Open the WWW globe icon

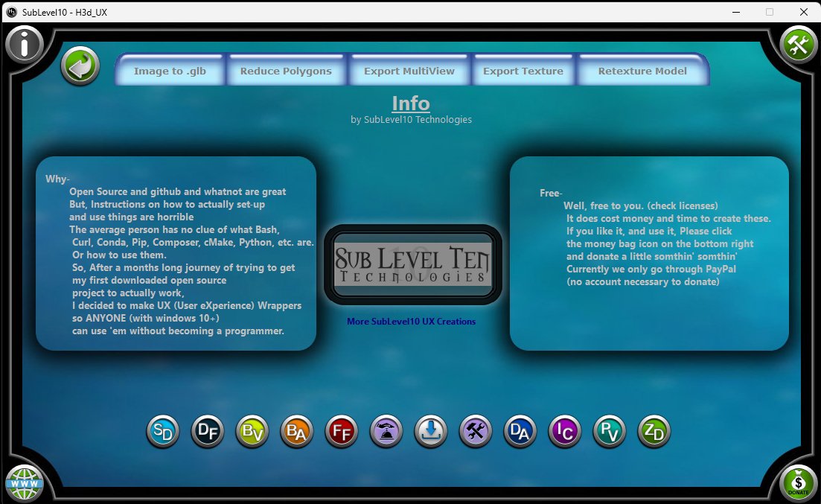[25, 483]
